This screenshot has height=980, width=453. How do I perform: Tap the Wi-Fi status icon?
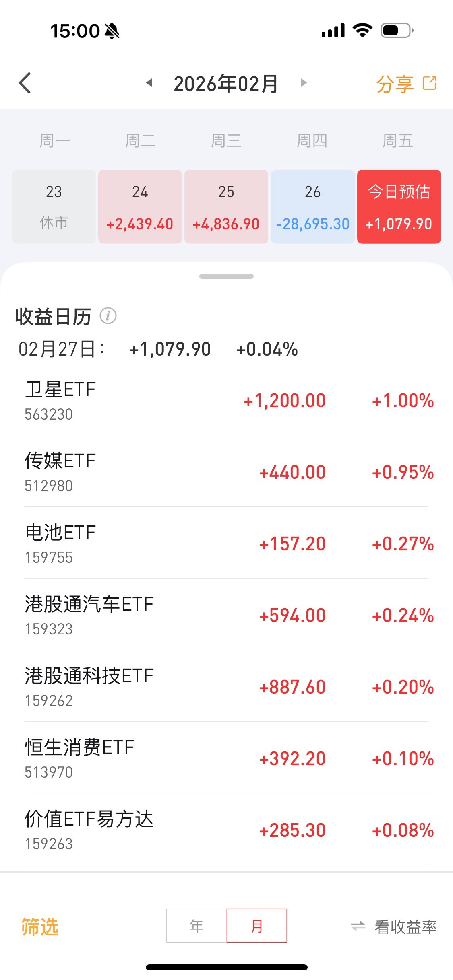[x=362, y=30]
